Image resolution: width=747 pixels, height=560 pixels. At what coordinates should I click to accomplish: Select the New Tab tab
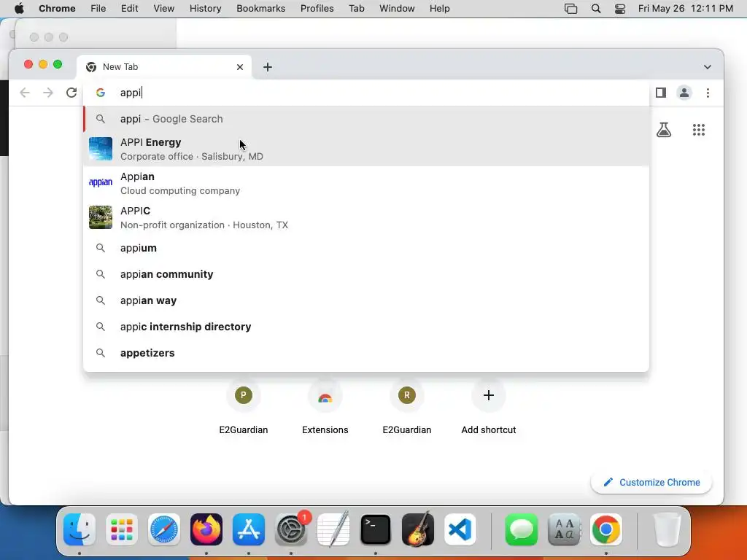(x=164, y=67)
